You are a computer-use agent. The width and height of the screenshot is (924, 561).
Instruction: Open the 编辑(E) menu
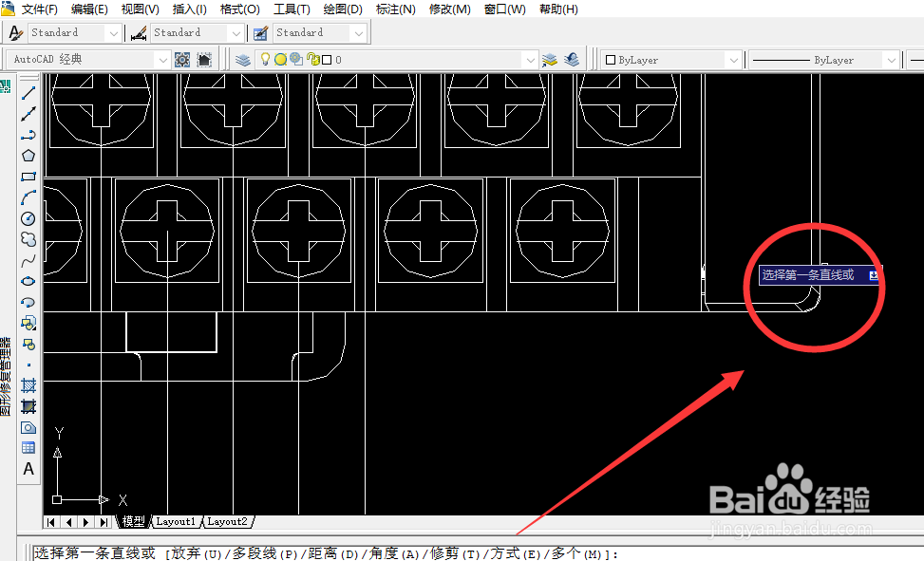89,9
